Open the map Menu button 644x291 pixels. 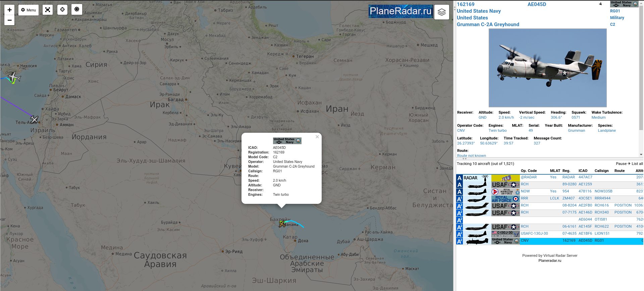29,10
